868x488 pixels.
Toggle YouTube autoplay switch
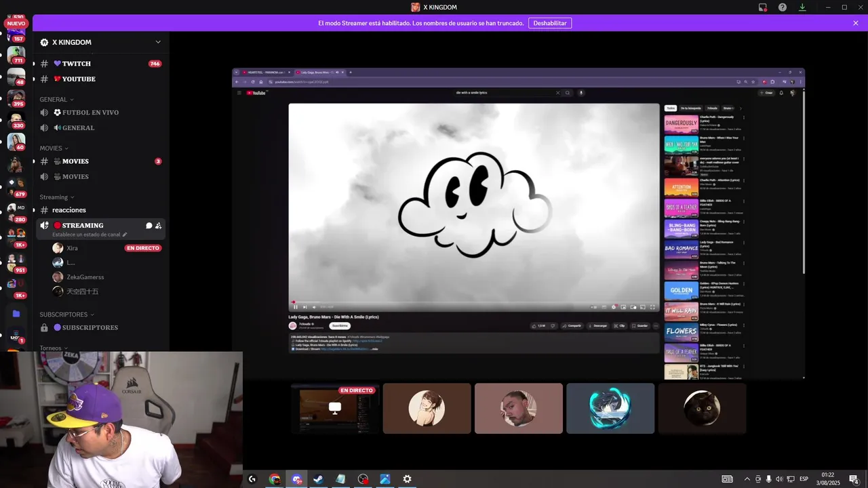[593, 307]
